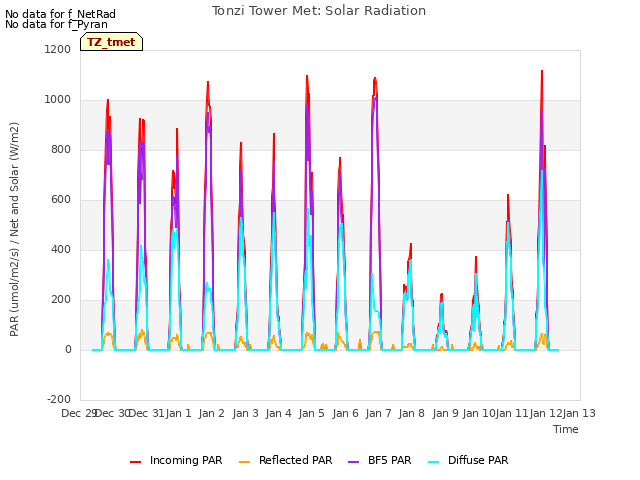Viewport: 640px width, 480px height.
Task: Click the red Incoming PAR legend swatch
Action: click(136, 462)
